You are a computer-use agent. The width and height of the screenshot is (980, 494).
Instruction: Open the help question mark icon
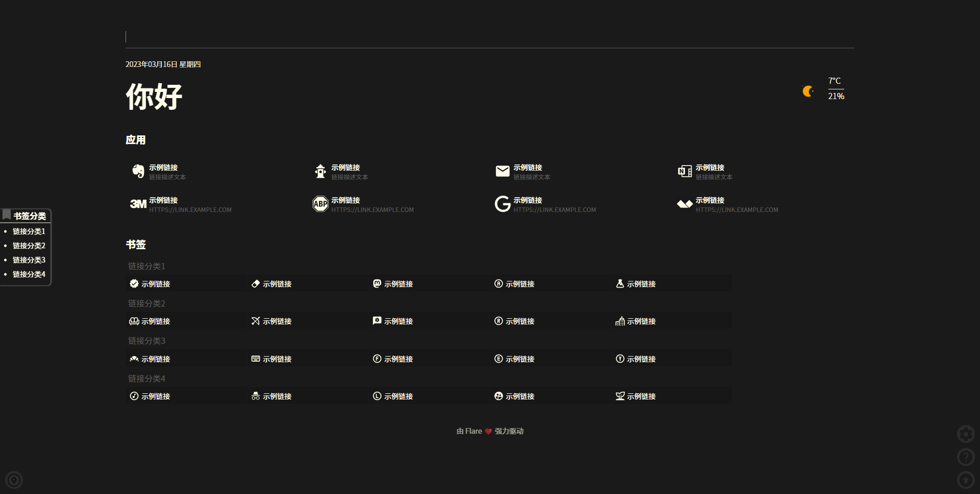tap(966, 457)
